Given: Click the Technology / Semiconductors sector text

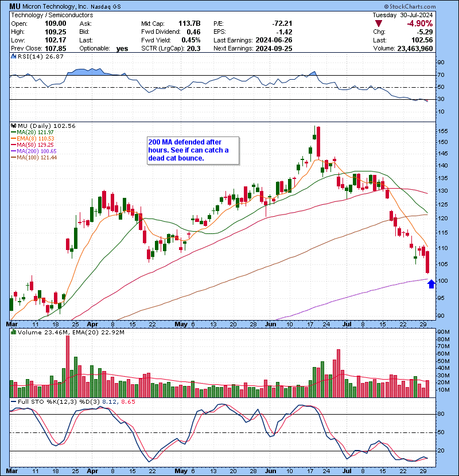Looking at the screenshot, I should [52, 15].
